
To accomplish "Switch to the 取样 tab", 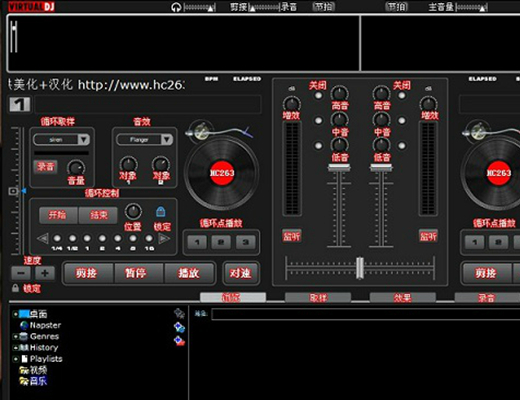I will [318, 297].
